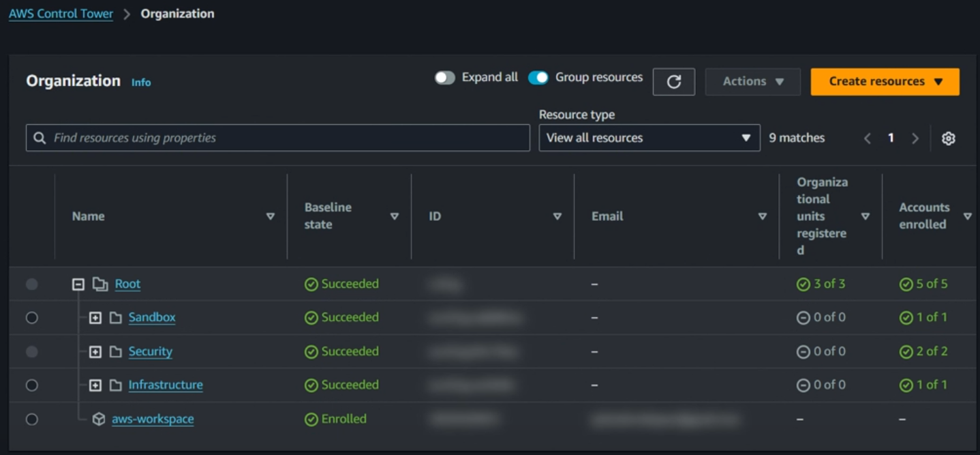Sort by Organizational units registered arrow
980x455 pixels.
[866, 216]
